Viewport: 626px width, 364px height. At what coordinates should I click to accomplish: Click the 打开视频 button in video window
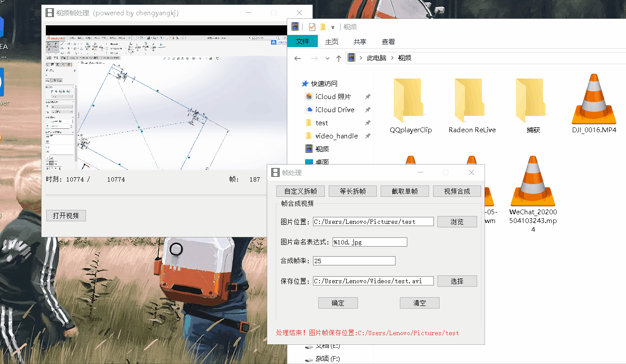point(66,216)
